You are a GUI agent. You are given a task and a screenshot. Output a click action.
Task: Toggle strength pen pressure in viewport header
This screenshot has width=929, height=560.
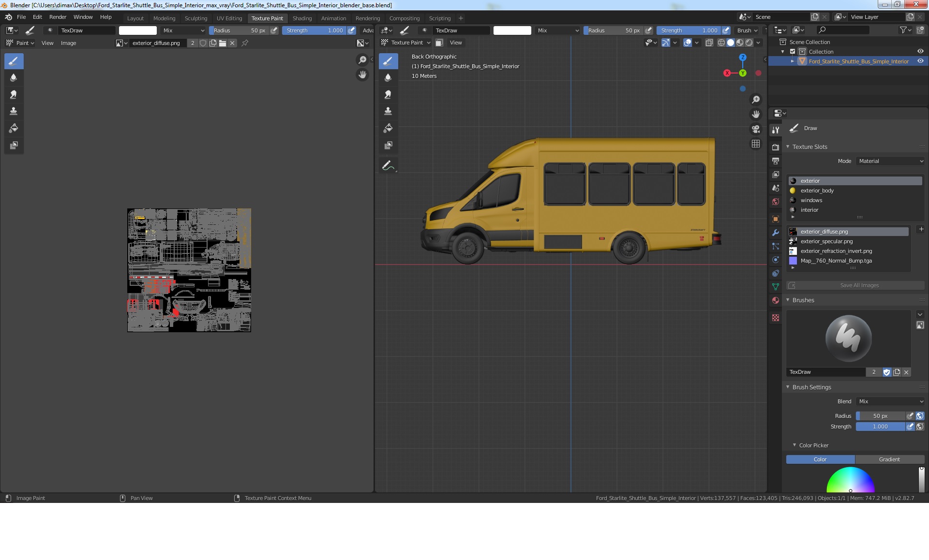click(726, 30)
